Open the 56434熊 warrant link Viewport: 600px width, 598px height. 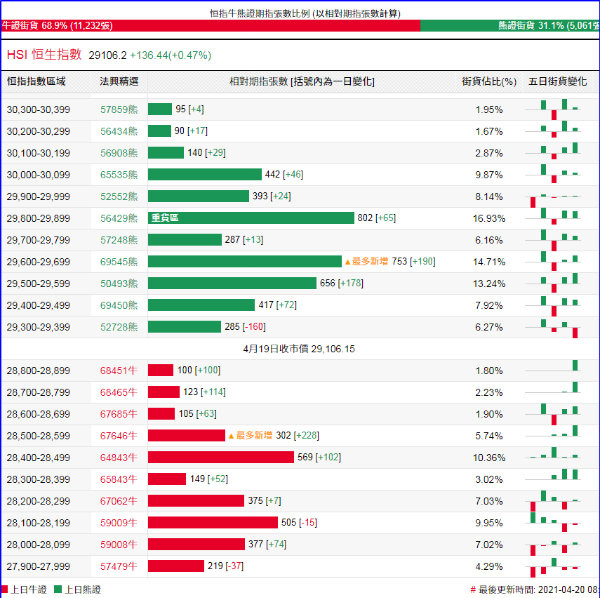(119, 131)
